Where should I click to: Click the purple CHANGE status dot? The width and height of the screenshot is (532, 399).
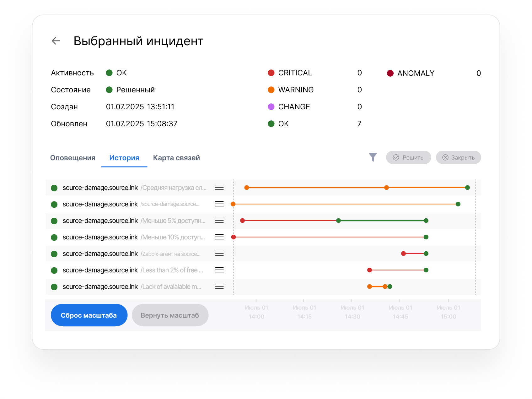(271, 107)
